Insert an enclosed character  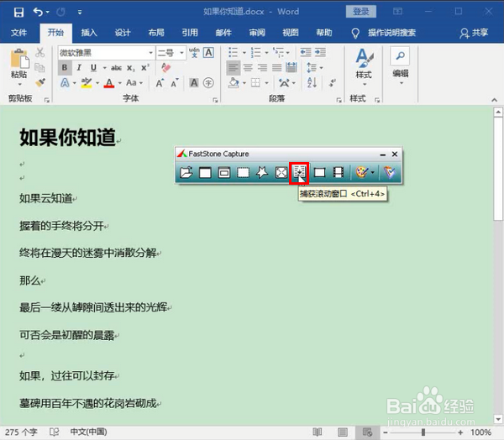click(x=208, y=83)
